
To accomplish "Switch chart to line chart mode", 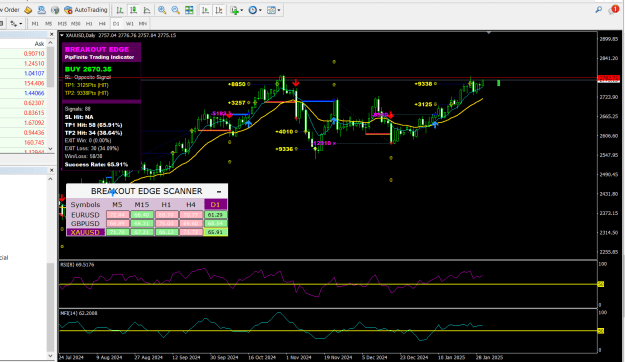I will [x=147, y=10].
